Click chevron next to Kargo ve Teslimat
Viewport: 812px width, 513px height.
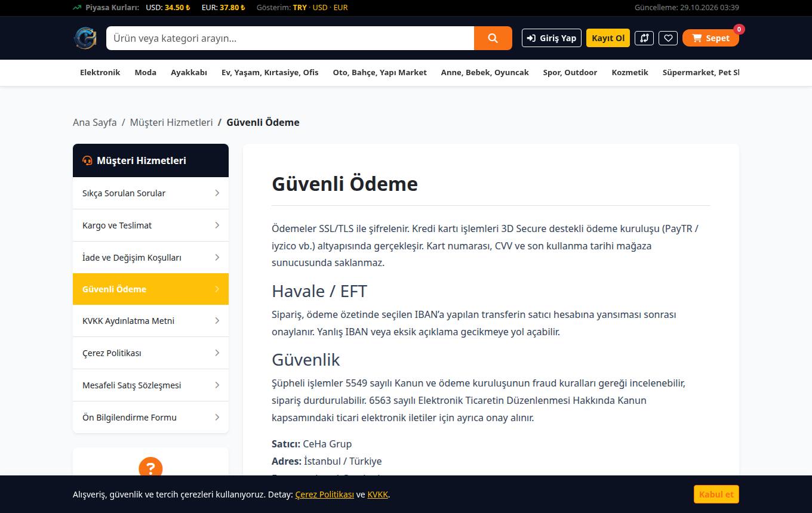[x=217, y=225]
